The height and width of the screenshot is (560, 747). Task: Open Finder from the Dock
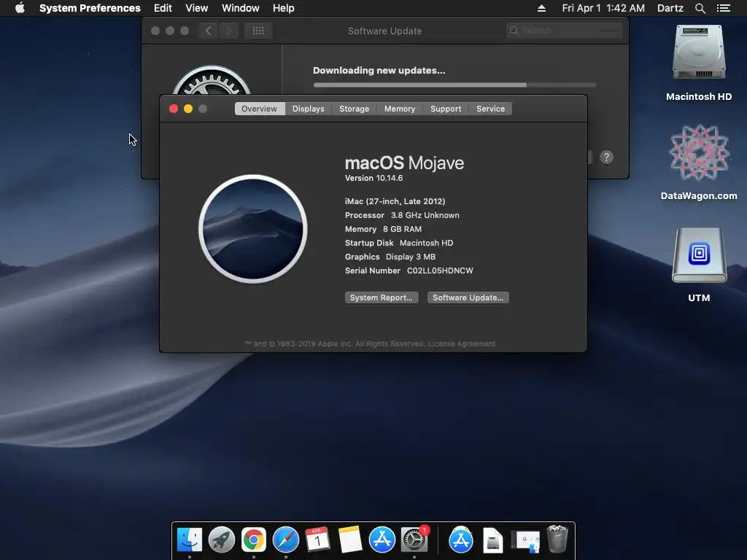(190, 540)
